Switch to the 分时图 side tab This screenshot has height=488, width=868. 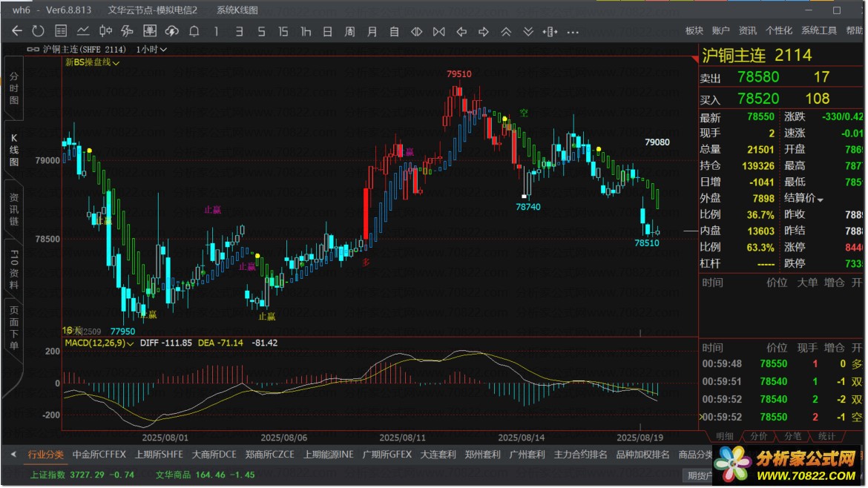tap(14, 88)
